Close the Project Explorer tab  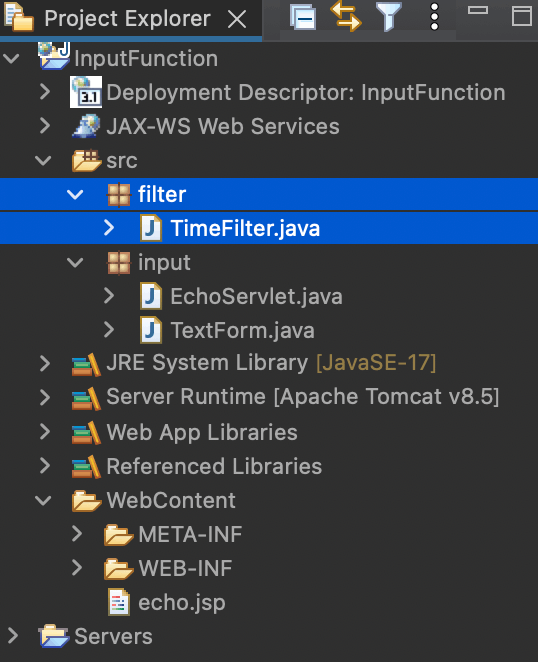[236, 19]
